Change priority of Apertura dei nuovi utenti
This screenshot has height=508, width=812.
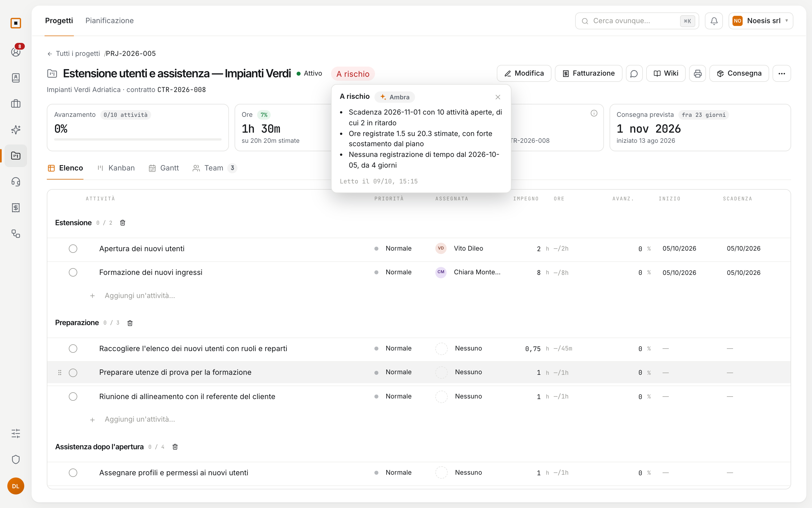393,249
